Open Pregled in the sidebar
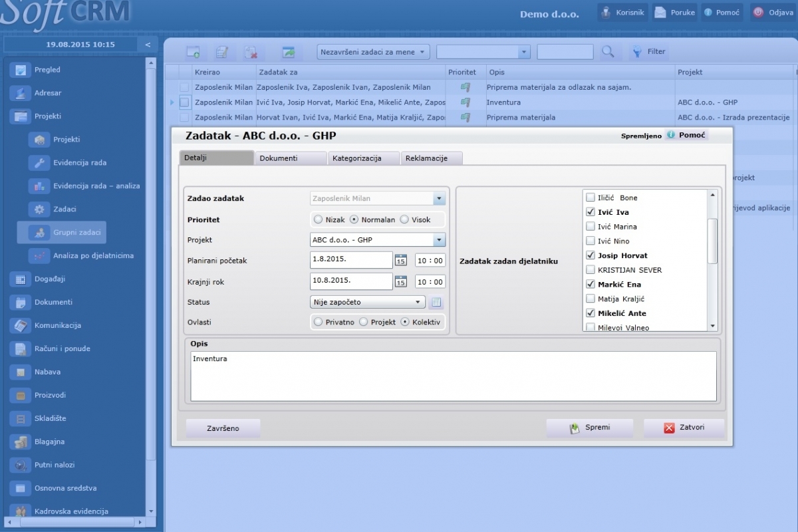798x532 pixels. tap(47, 70)
